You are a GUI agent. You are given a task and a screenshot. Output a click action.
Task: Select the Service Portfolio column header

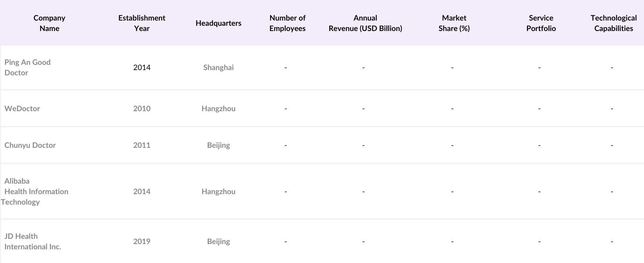541,23
